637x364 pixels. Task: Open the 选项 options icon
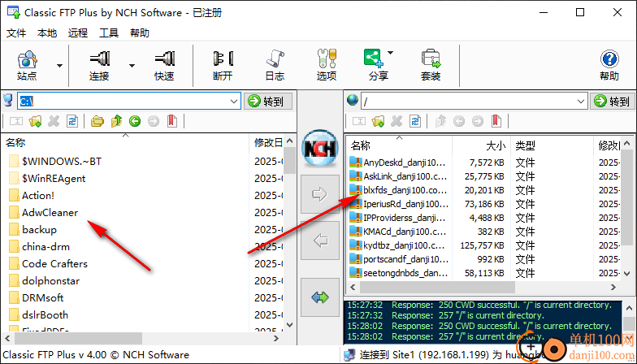[x=327, y=65]
